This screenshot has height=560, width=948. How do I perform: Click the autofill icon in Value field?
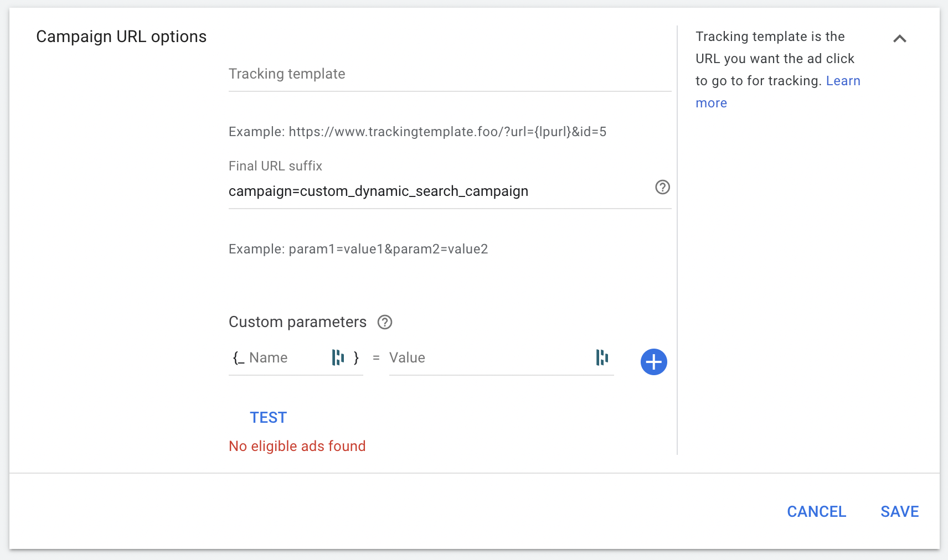pos(602,358)
